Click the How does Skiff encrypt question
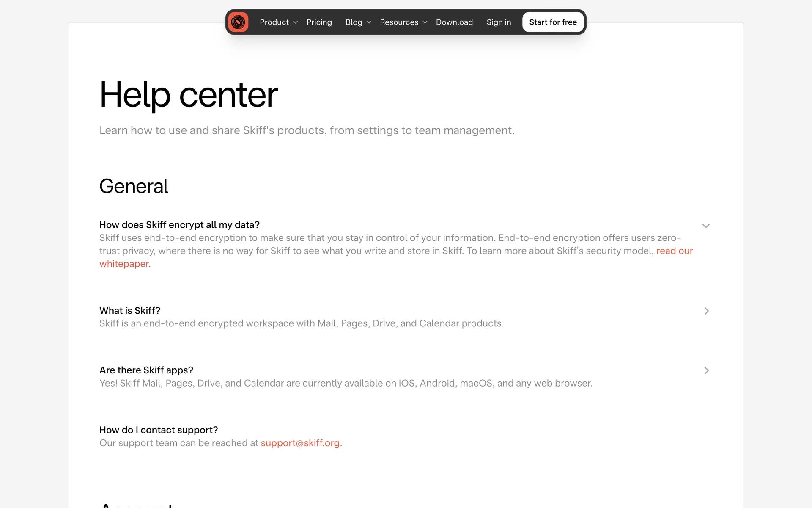 179,225
